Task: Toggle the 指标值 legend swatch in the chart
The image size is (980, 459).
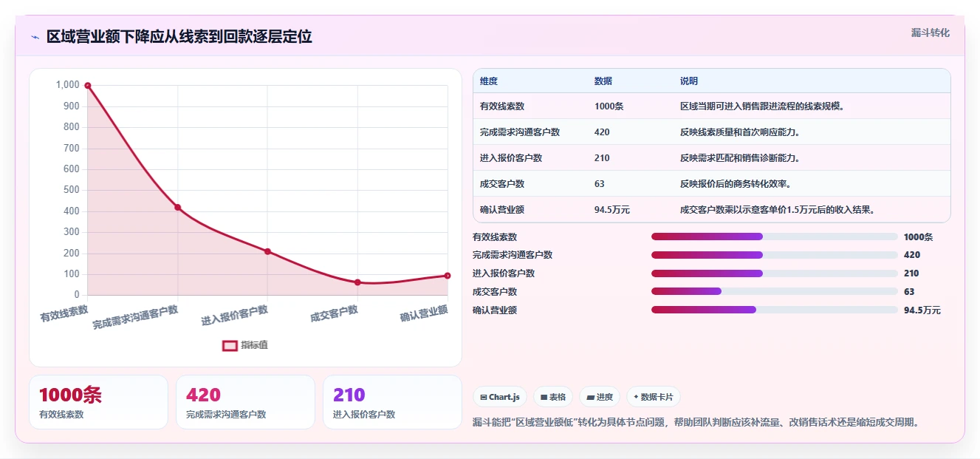Action: [x=230, y=345]
